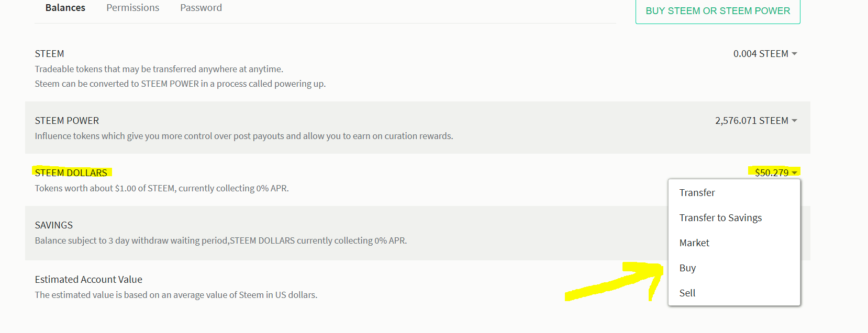Screen dimensions: 868x333
Task: Click 'Tradeable tokens that may be transferred' text
Action: [x=159, y=69]
